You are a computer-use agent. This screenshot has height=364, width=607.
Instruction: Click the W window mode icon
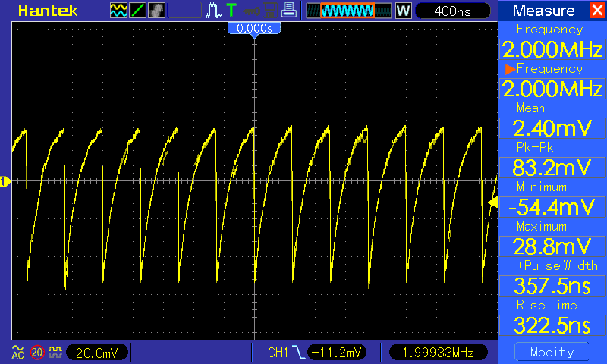click(404, 11)
